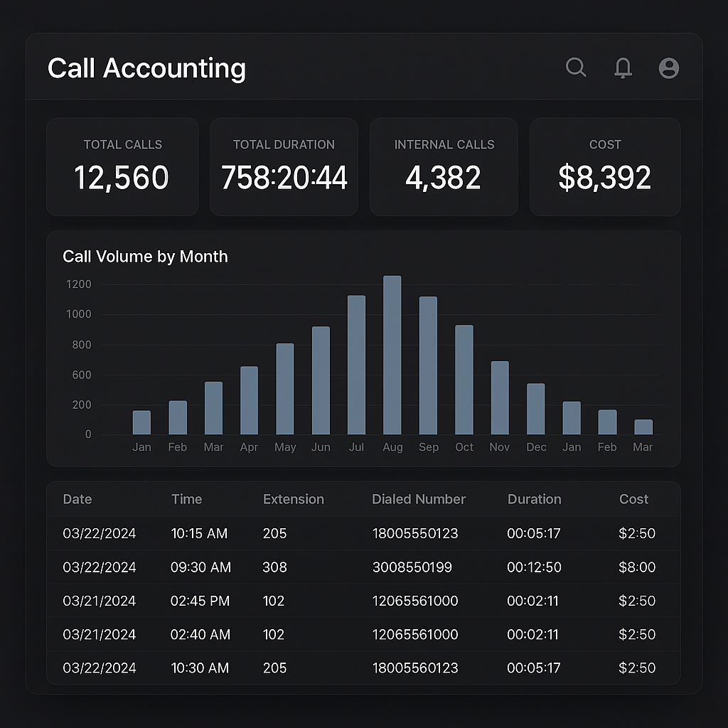Select the August bar in the chart
Viewport: 728px width, 728px height.
(392, 355)
